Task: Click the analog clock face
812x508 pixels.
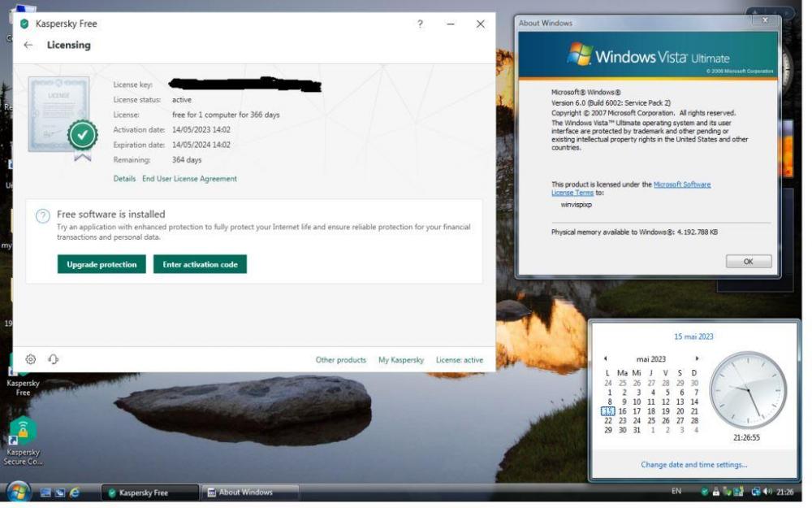Action: click(748, 390)
